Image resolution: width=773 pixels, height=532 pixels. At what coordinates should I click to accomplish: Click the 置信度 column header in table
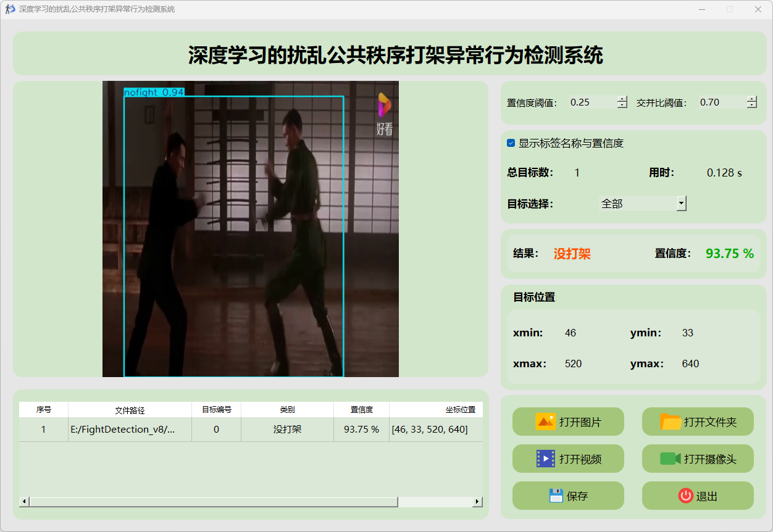(x=362, y=409)
